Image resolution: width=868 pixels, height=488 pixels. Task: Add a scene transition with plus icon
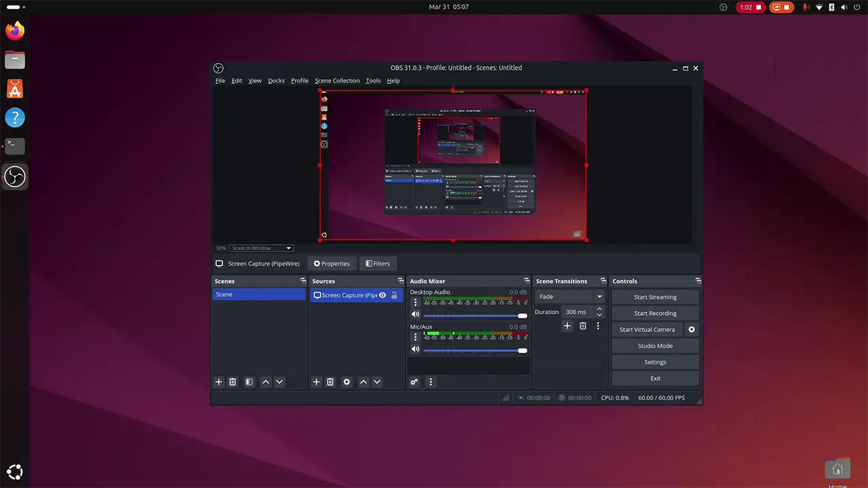pyautogui.click(x=568, y=326)
